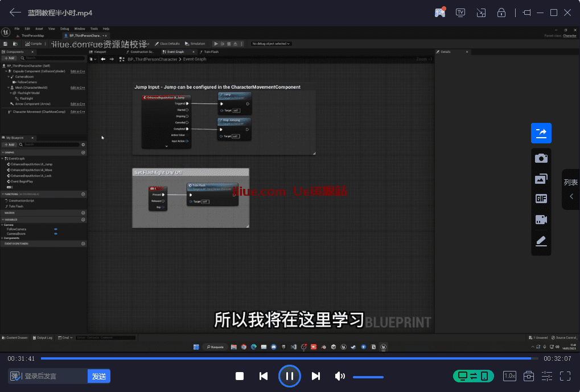The height and width of the screenshot is (392, 580).
Task: Open the video clip recording tool
Action: [x=541, y=220]
